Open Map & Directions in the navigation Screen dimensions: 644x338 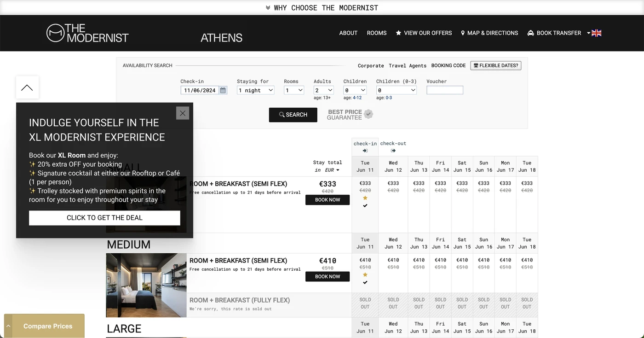tap(489, 33)
